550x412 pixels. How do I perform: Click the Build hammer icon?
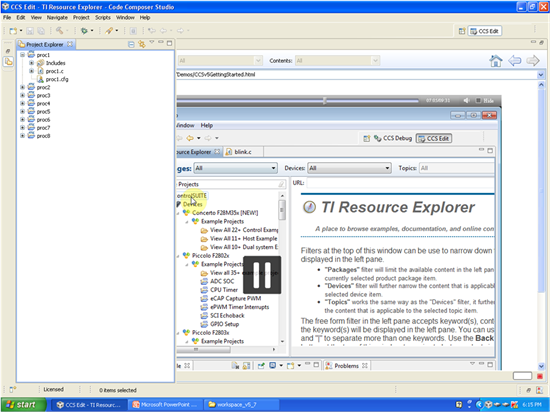(x=60, y=31)
